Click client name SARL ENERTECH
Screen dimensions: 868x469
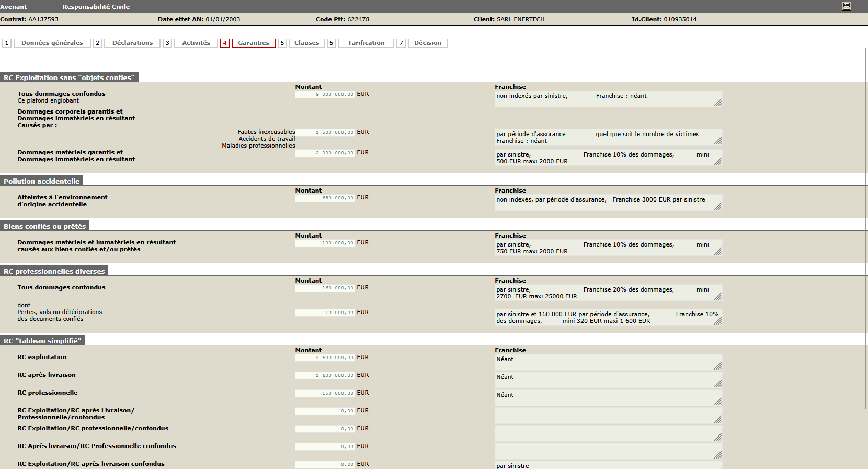[520, 19]
